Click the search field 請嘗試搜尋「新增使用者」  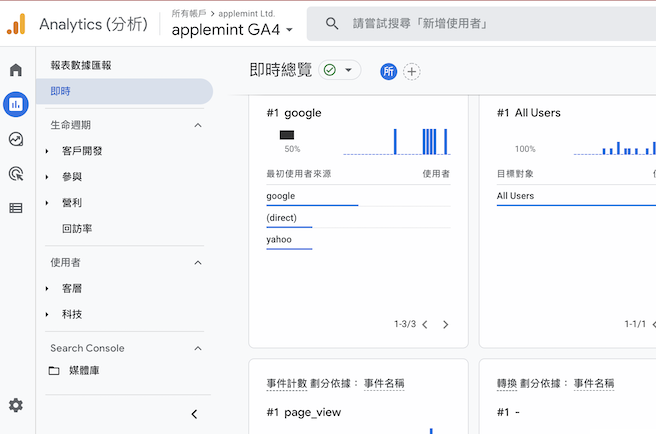[481, 23]
